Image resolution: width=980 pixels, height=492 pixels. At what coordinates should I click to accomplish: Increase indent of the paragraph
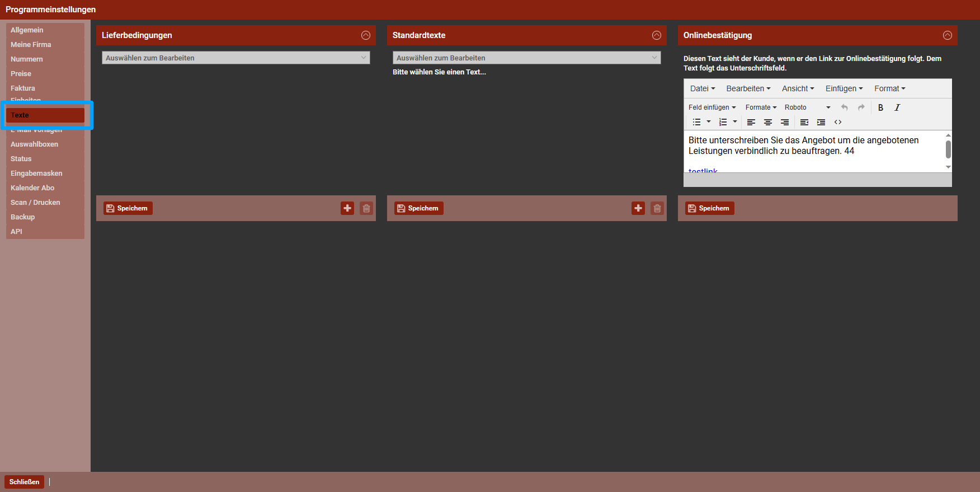(x=821, y=122)
